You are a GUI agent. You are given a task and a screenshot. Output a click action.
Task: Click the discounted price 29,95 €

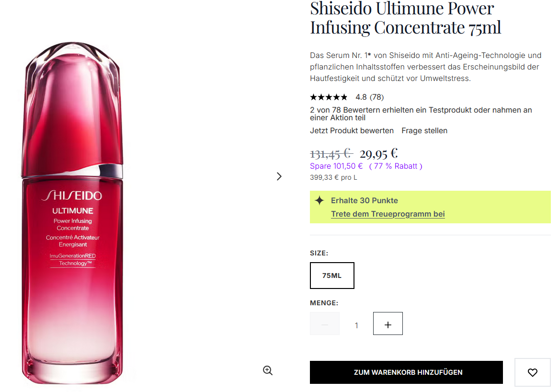(x=378, y=154)
